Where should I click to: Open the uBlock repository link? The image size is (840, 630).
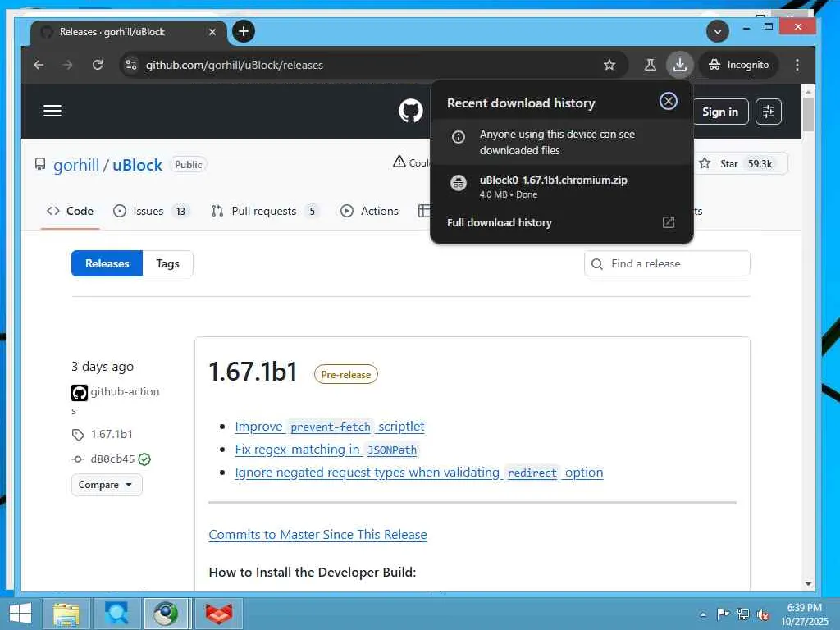[137, 164]
